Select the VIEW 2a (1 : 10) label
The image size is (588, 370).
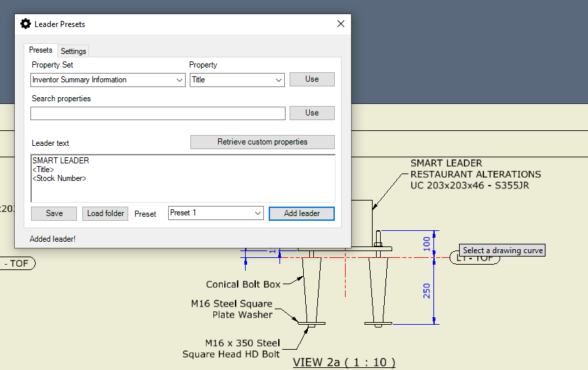pyautogui.click(x=344, y=363)
